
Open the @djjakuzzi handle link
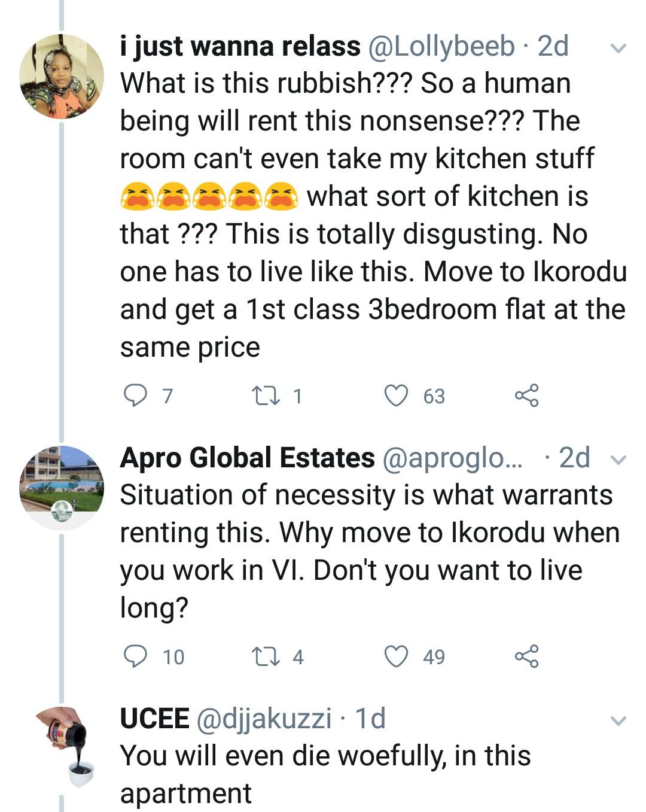tap(264, 718)
